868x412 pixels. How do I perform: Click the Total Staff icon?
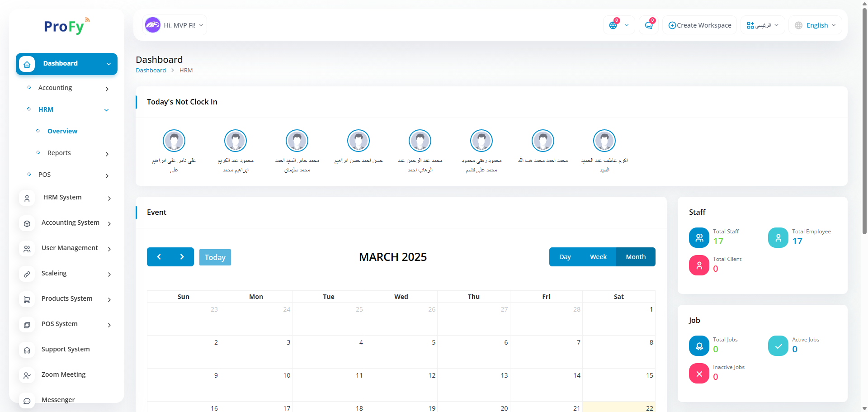click(x=699, y=237)
